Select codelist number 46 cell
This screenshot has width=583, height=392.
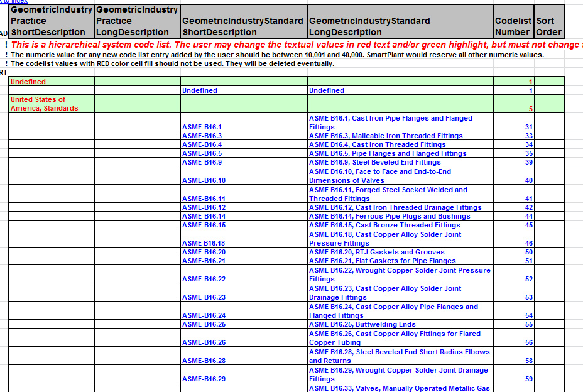[513, 238]
